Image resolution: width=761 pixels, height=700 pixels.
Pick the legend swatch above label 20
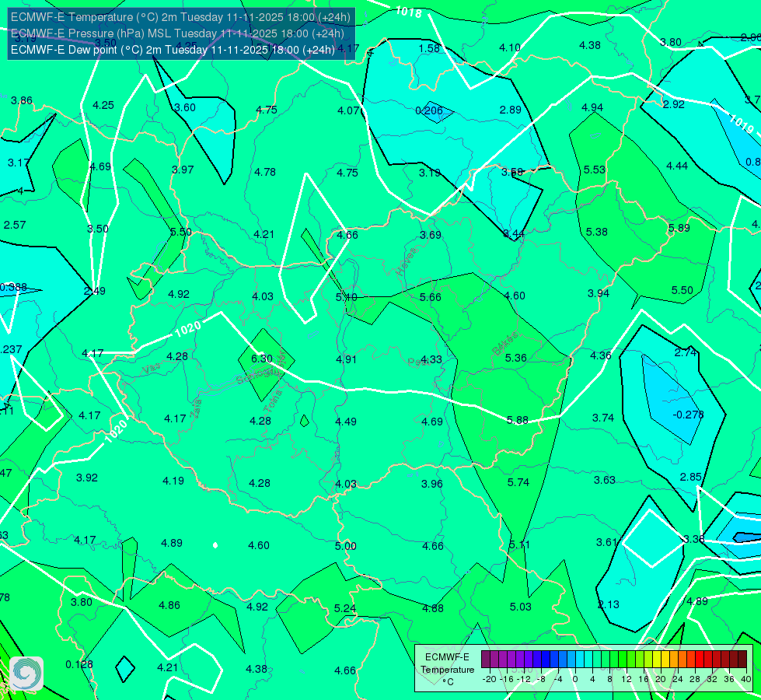tap(657, 660)
